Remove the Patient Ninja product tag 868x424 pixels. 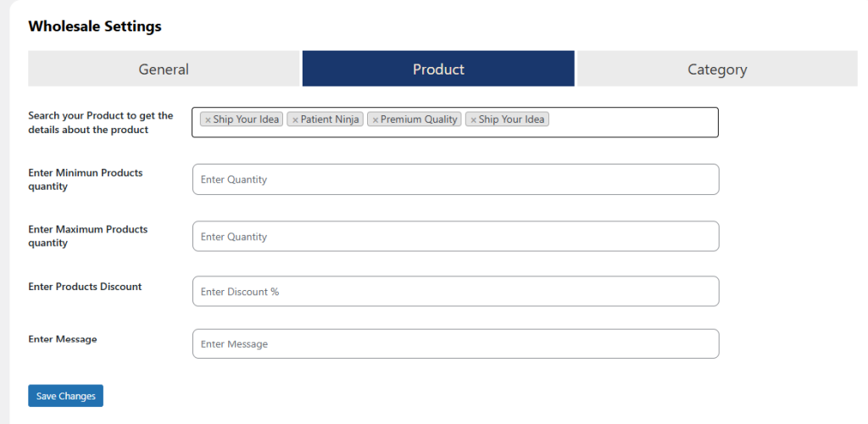295,120
